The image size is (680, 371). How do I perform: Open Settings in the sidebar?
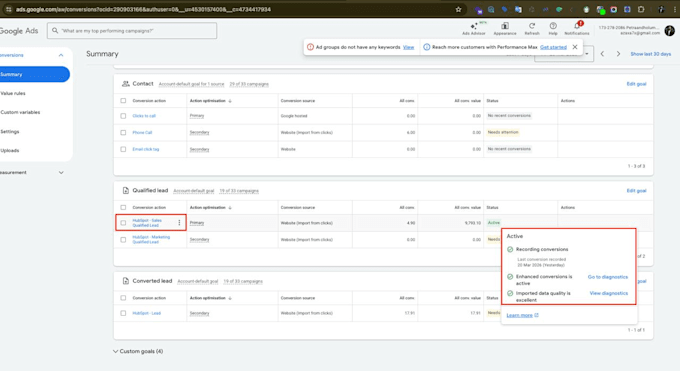pos(10,131)
